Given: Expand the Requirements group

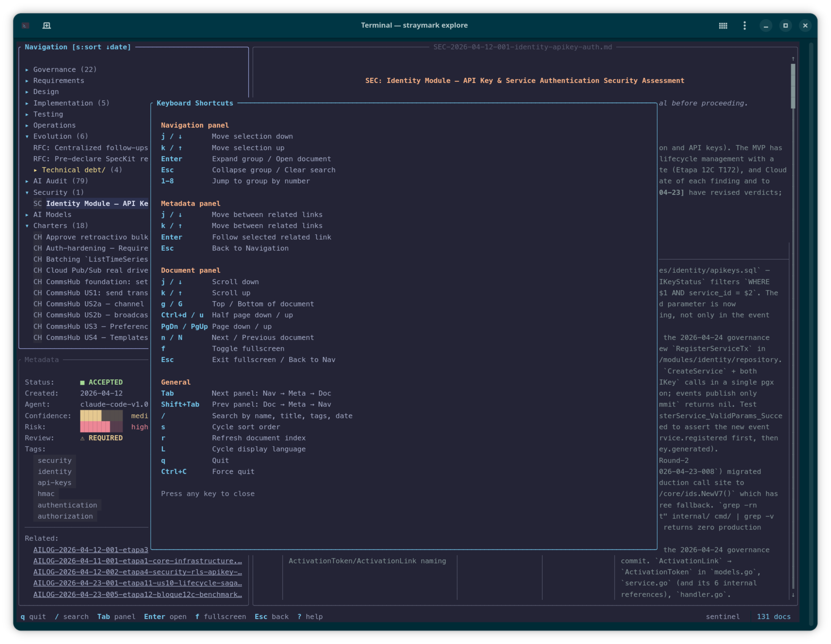Looking at the screenshot, I should coord(55,80).
